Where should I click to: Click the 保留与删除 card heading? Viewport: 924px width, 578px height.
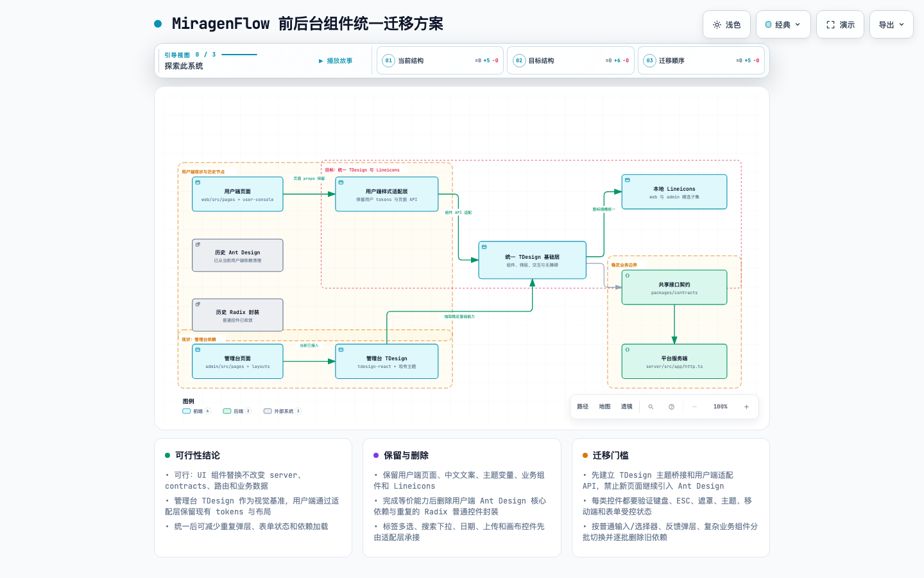pyautogui.click(x=406, y=455)
